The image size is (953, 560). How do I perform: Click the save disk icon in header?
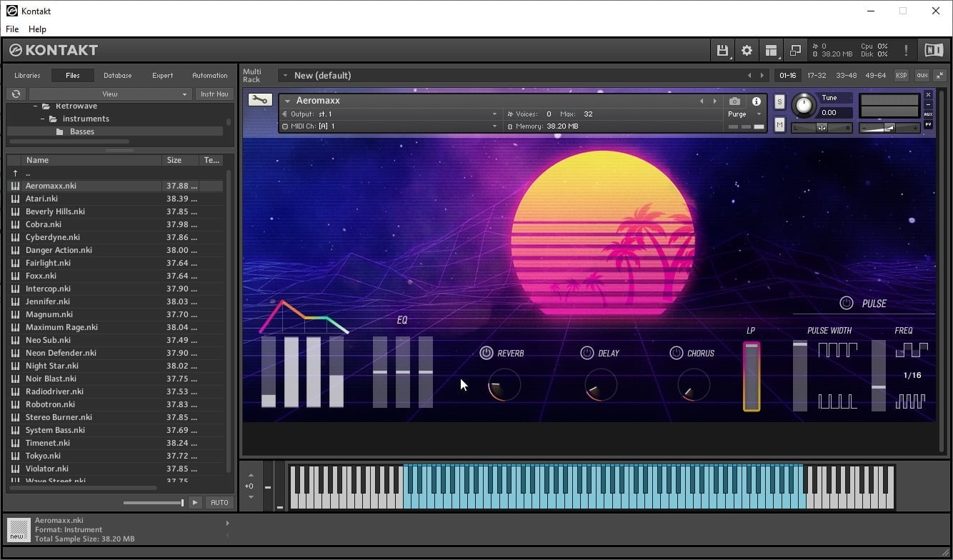(x=722, y=50)
